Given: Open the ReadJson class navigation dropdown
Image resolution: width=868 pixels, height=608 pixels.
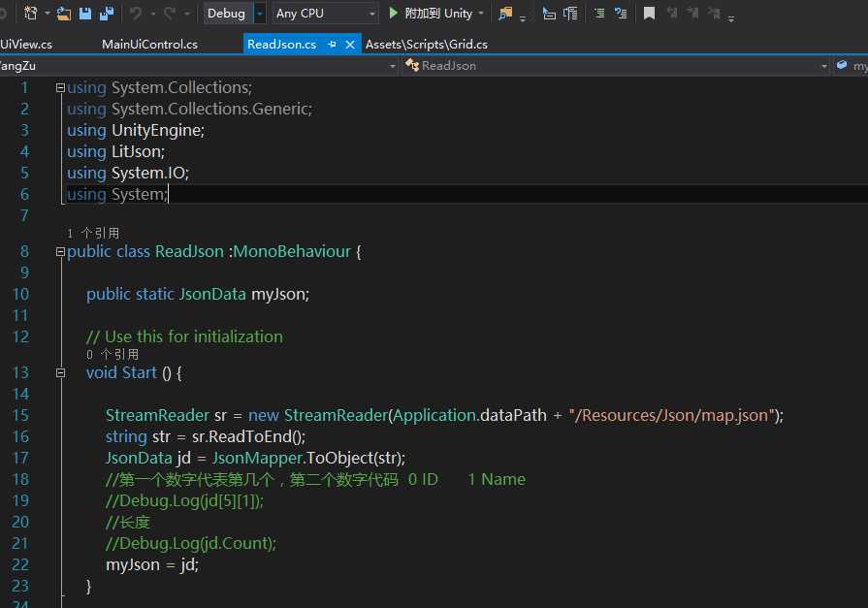Looking at the screenshot, I should 823,66.
